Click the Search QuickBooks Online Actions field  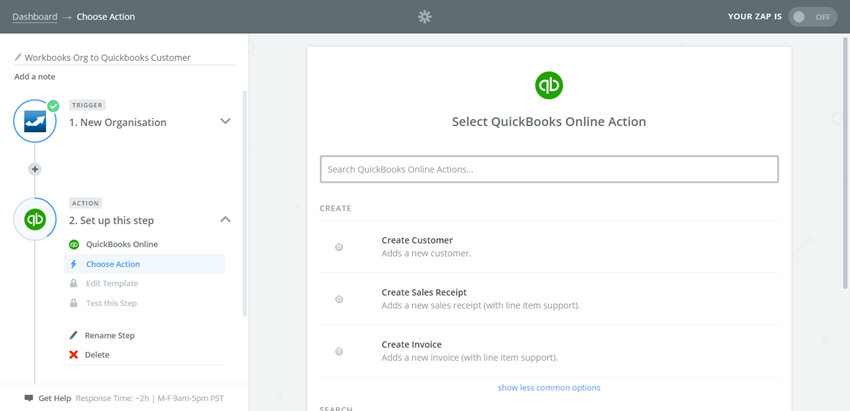[549, 169]
